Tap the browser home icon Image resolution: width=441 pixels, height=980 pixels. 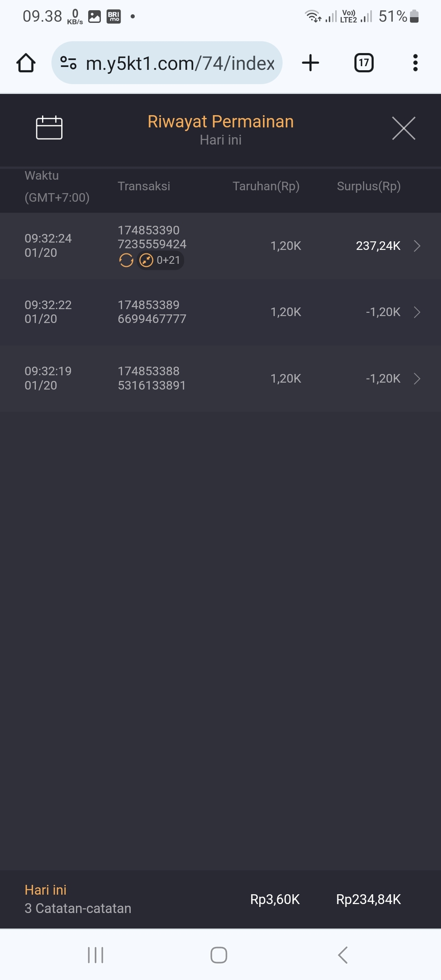[x=26, y=63]
